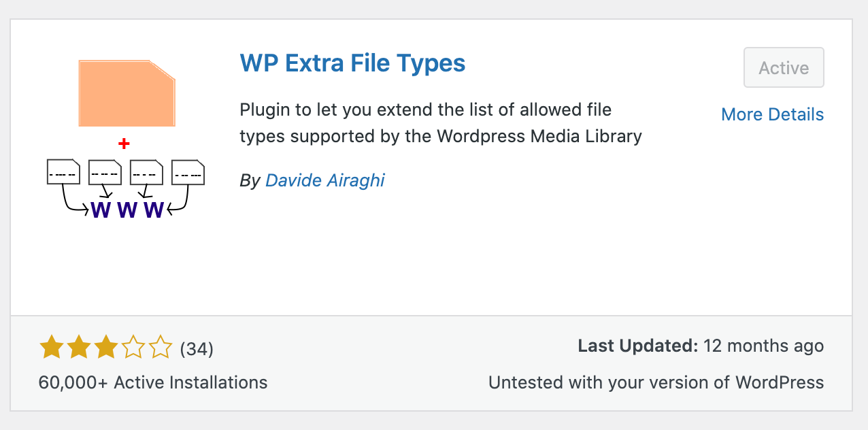Viewport: 868px width, 430px height.
Task: Click the first filled gold star
Action: tap(52, 348)
